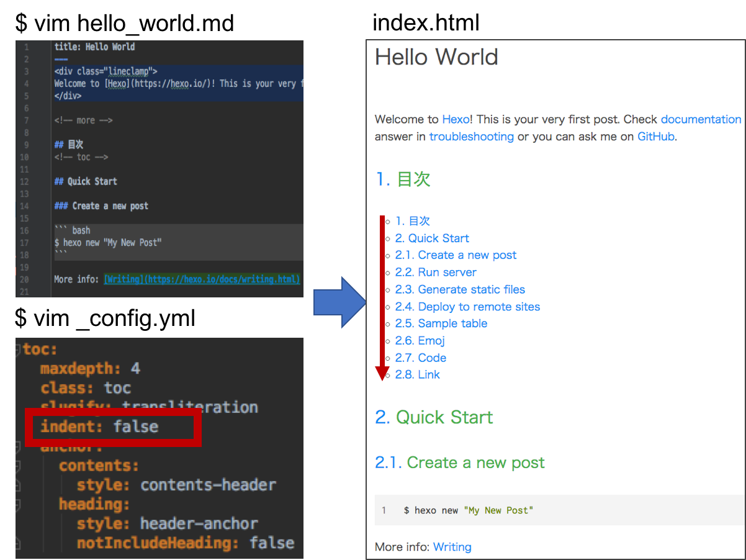Viewport: 746px width, 560px height.
Task: Click the 'toc:' key in _config.yml
Action: 40,350
